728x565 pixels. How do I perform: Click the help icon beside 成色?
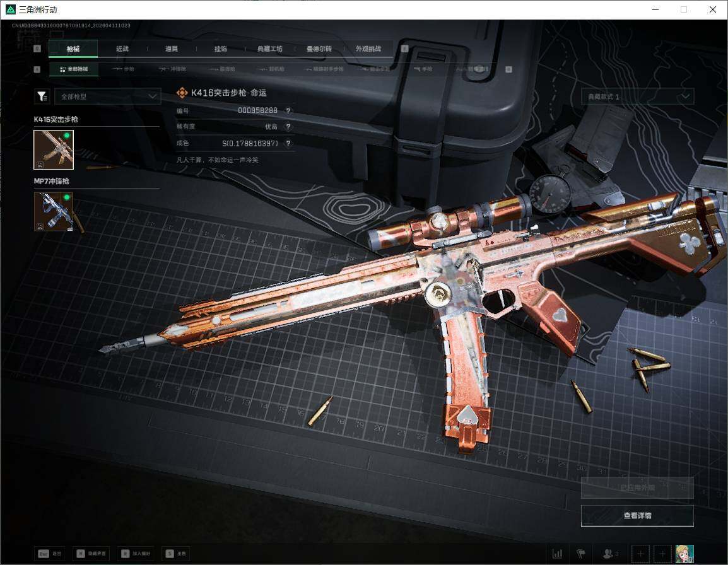(288, 143)
